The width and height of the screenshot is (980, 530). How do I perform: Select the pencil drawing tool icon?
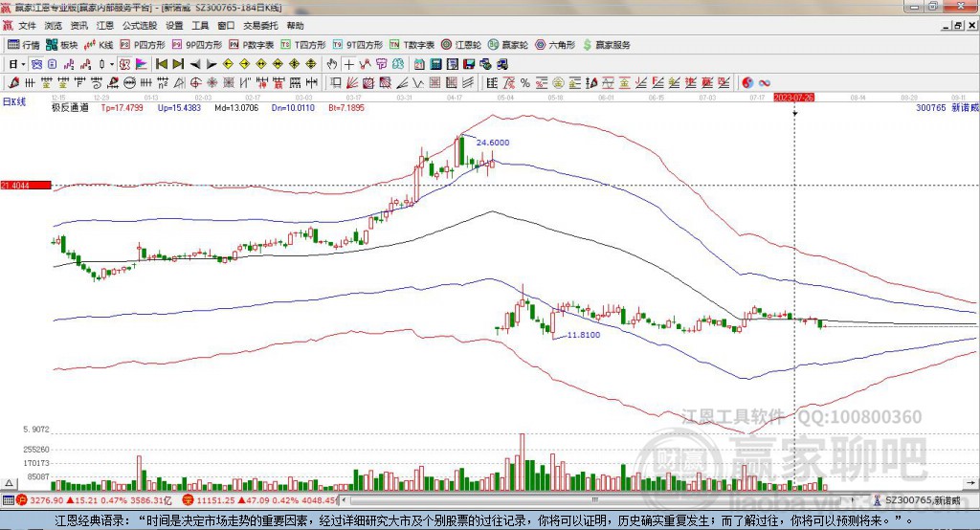13,82
